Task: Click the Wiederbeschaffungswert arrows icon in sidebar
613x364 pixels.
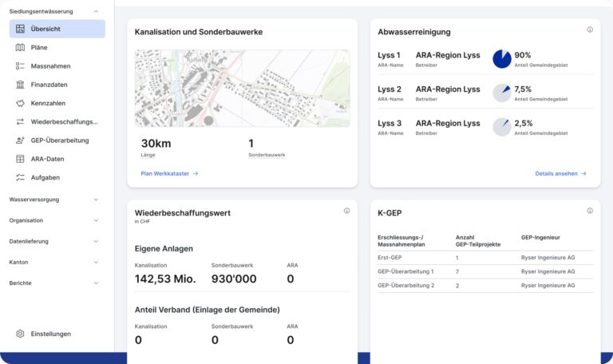Action: point(21,122)
